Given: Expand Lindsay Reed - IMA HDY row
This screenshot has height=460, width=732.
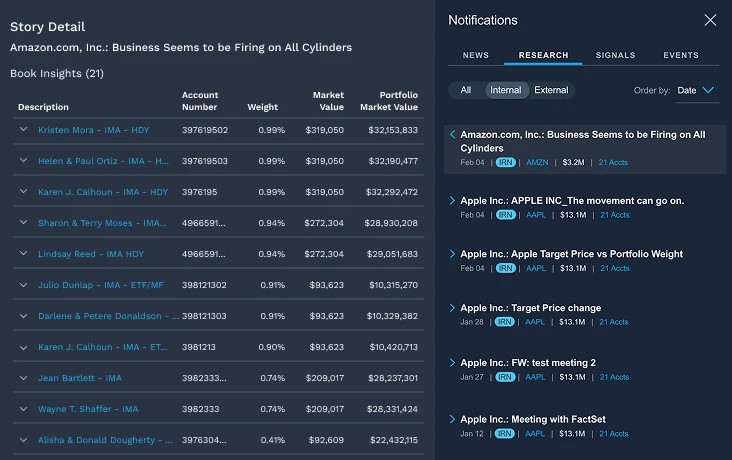Looking at the screenshot, I should pos(23,253).
